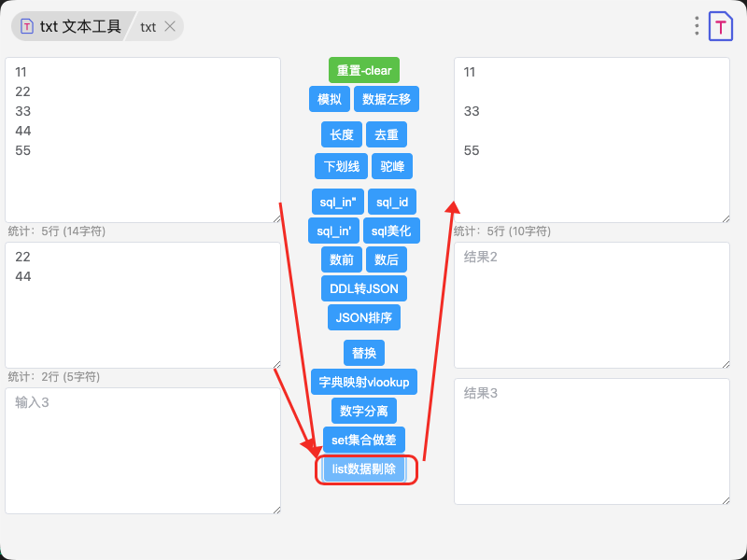Click the DDL转JSON button

pyautogui.click(x=364, y=288)
